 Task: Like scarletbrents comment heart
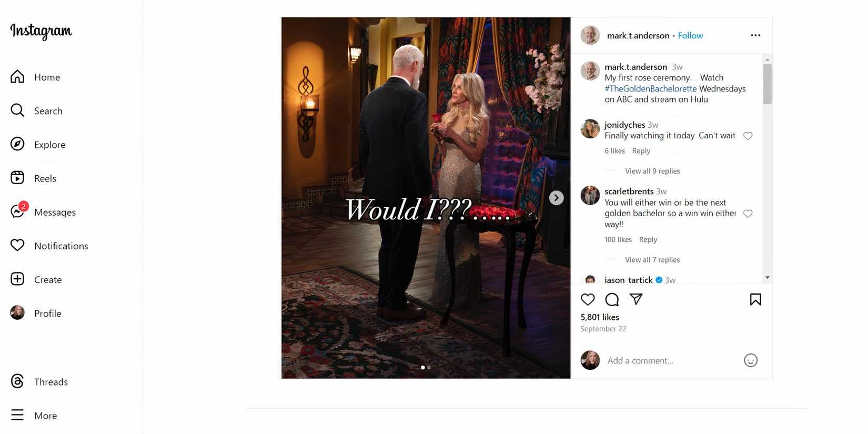[x=748, y=214]
